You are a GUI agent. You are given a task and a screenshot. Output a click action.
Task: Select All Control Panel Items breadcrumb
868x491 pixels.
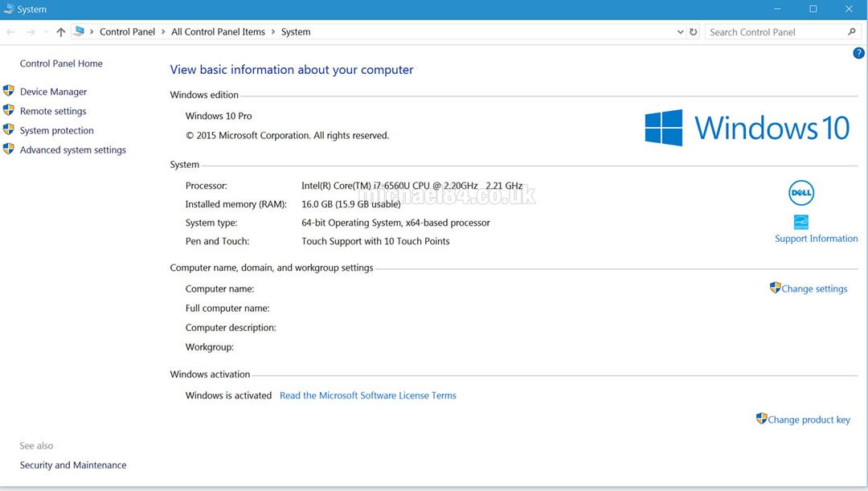218,32
